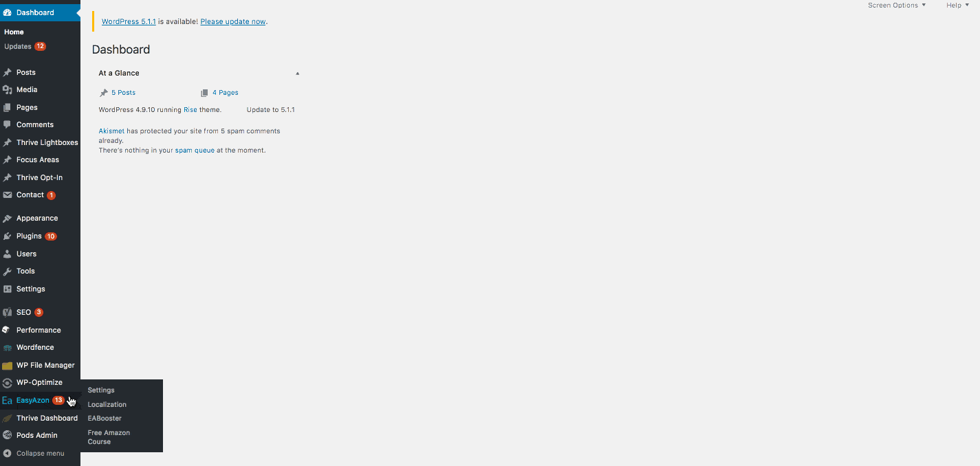Click the Comments speech bubble icon
Screen dimensions: 980x466
8,124
